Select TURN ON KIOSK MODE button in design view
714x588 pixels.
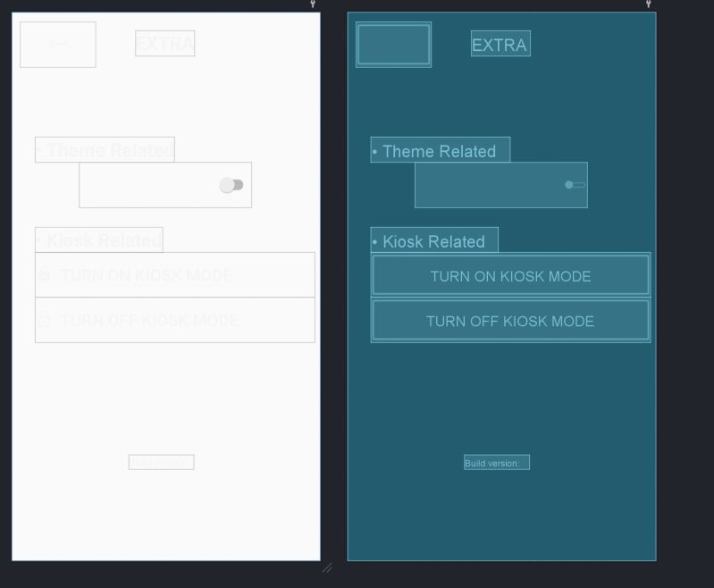point(175,274)
